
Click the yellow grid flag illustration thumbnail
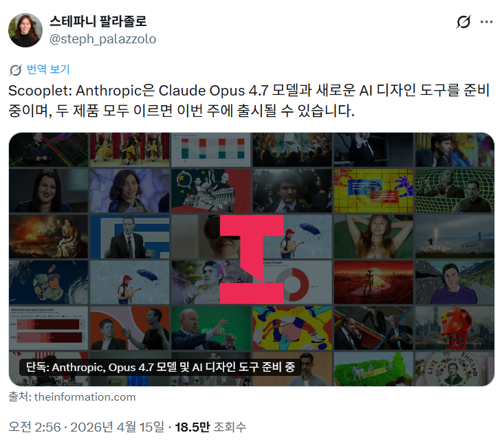[x=373, y=191]
